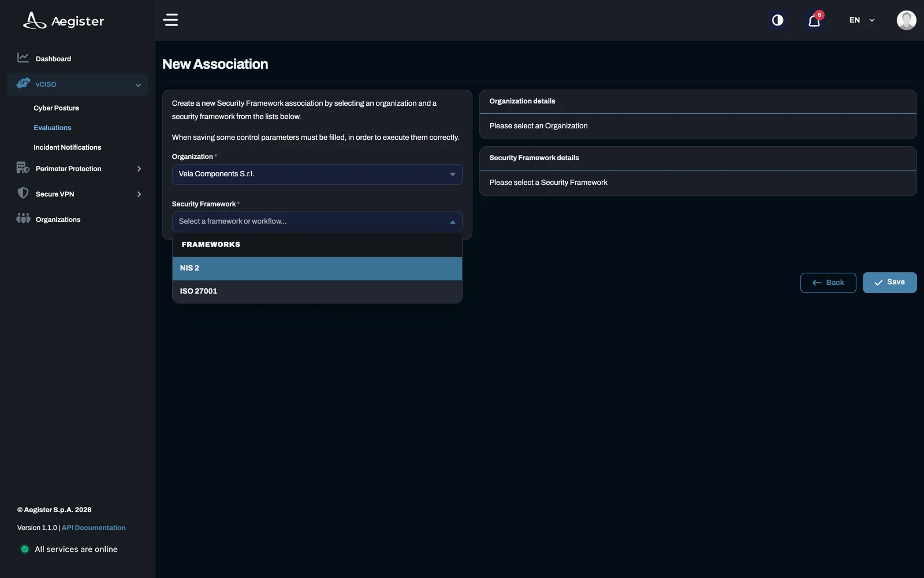Open Organizations page

(58, 220)
